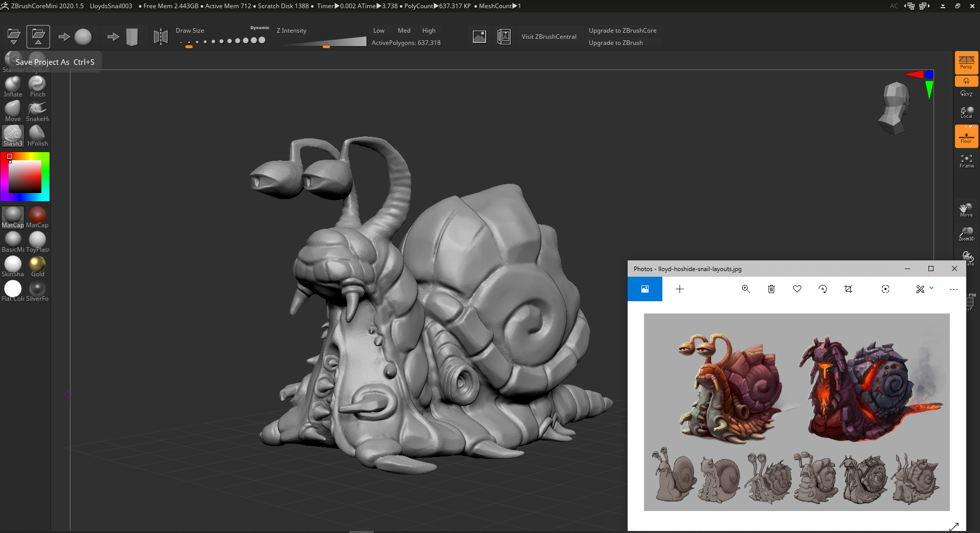980x533 pixels.
Task: Activate the Zoom3D navigation tool
Action: pos(966,234)
